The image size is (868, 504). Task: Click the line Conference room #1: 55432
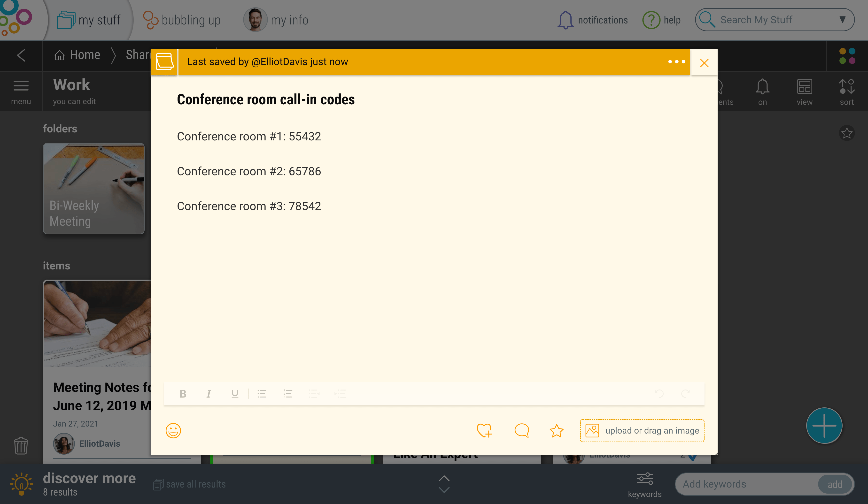pyautogui.click(x=249, y=136)
